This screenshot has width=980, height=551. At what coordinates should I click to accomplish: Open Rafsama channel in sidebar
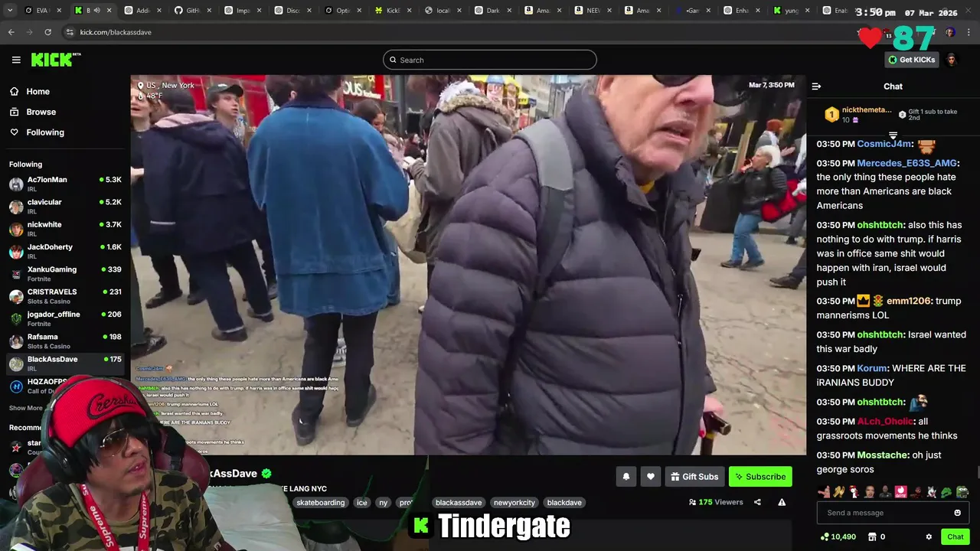tap(65, 341)
